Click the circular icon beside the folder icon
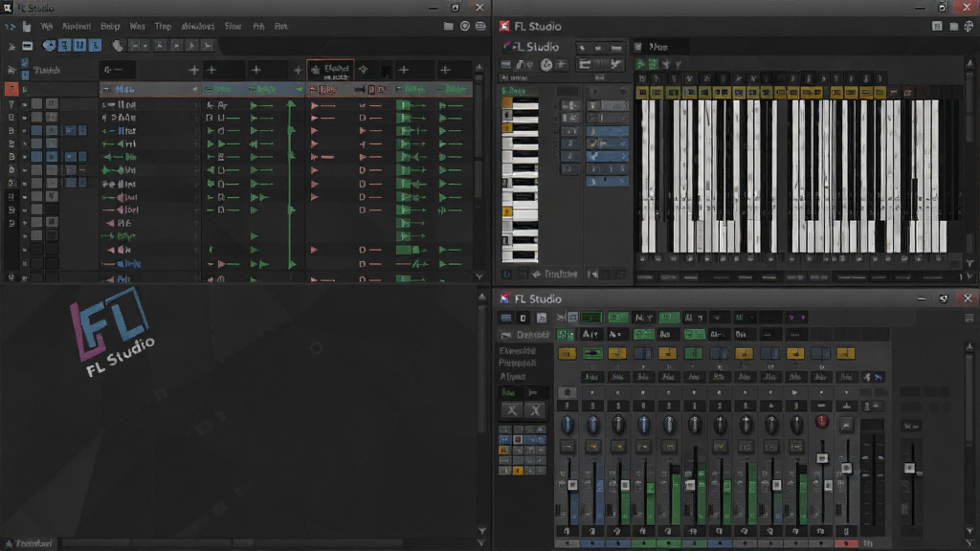The image size is (980, 551). point(464,26)
